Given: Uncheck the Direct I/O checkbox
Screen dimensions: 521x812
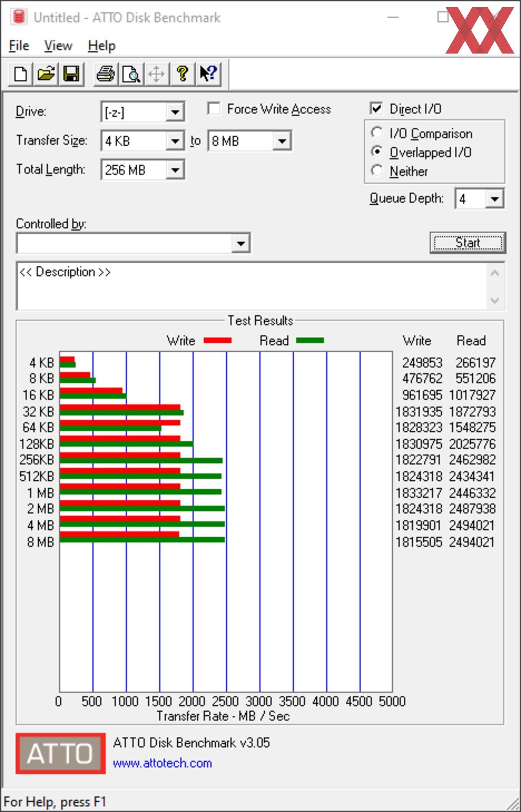Looking at the screenshot, I should click(377, 108).
